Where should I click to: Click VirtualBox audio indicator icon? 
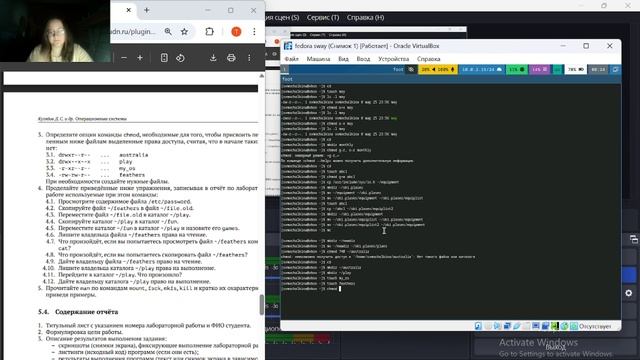[x=497, y=326]
